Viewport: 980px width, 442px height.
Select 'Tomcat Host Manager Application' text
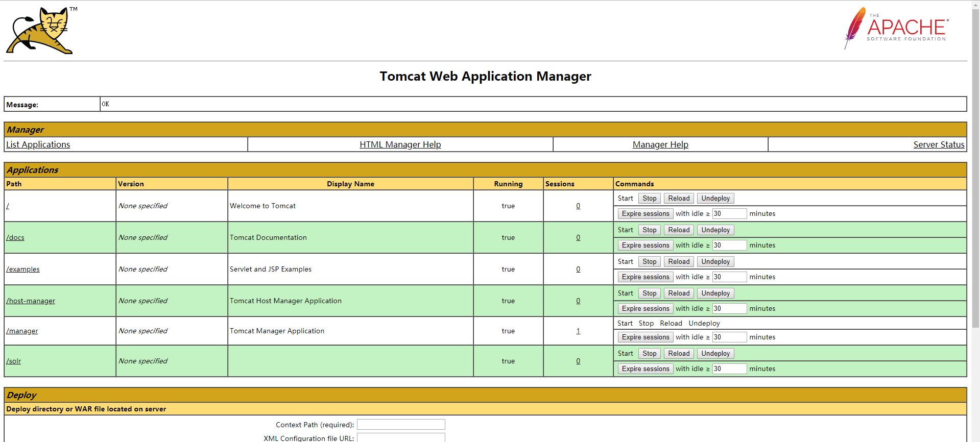(x=285, y=301)
